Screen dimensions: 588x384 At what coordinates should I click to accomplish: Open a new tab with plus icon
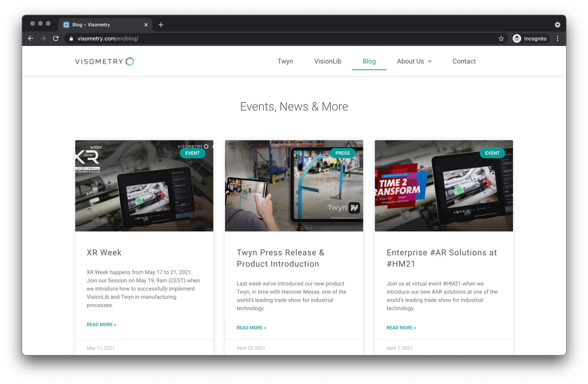(161, 25)
